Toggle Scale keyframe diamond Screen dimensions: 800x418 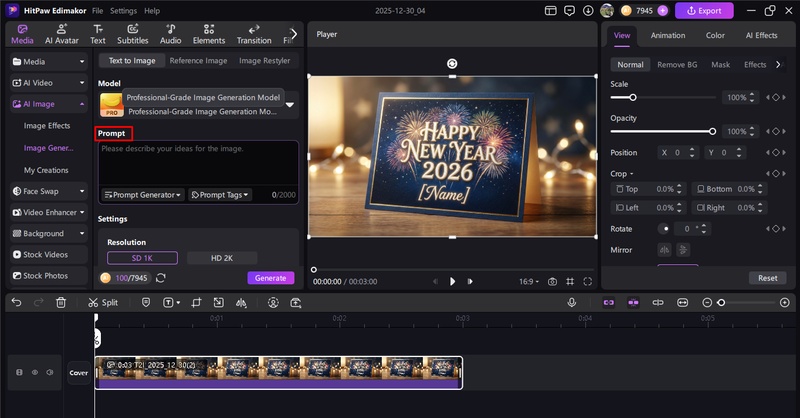click(x=776, y=97)
